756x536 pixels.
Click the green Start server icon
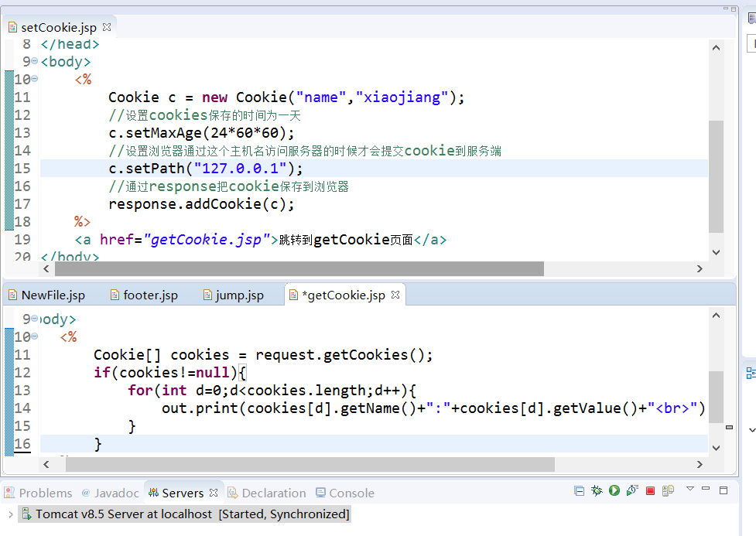click(x=614, y=490)
